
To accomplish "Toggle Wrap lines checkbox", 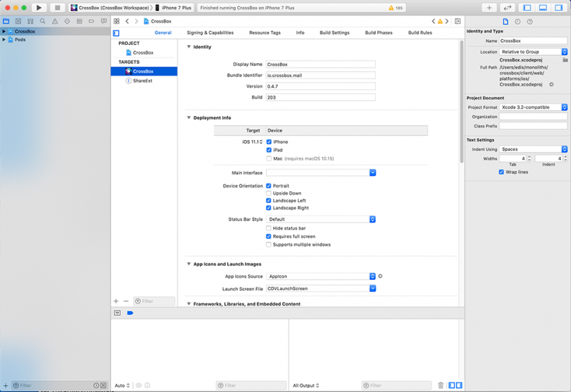I will pos(501,172).
